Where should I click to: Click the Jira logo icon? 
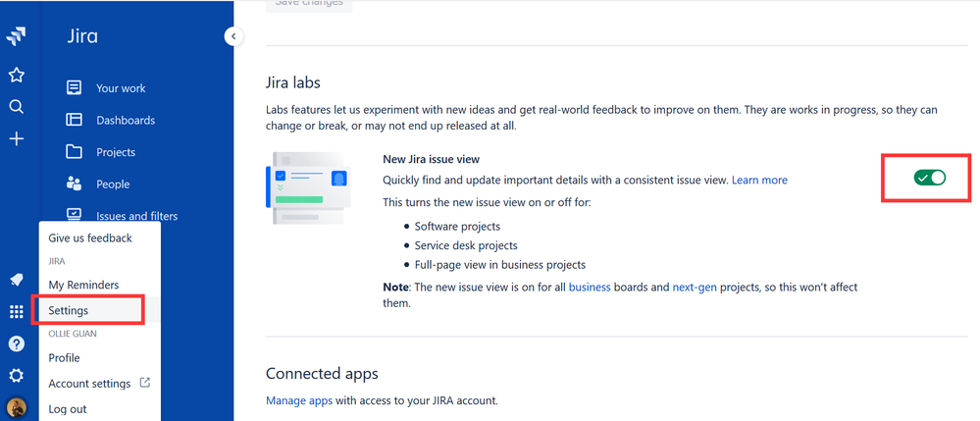click(x=16, y=36)
